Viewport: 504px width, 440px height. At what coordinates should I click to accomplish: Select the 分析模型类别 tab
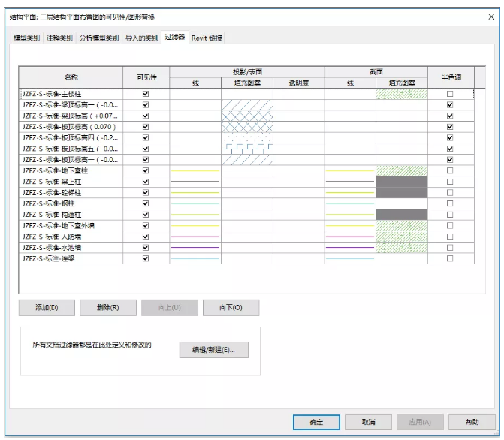coord(99,38)
